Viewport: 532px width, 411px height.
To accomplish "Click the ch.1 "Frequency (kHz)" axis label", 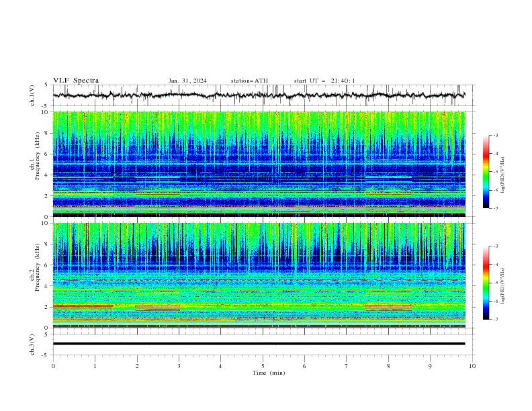I will coord(37,156).
